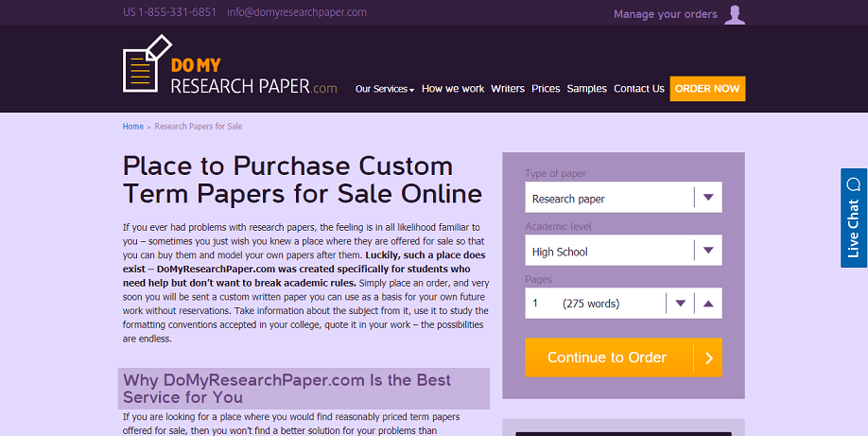Open the Prices menu item
This screenshot has height=436, width=868.
click(x=546, y=89)
